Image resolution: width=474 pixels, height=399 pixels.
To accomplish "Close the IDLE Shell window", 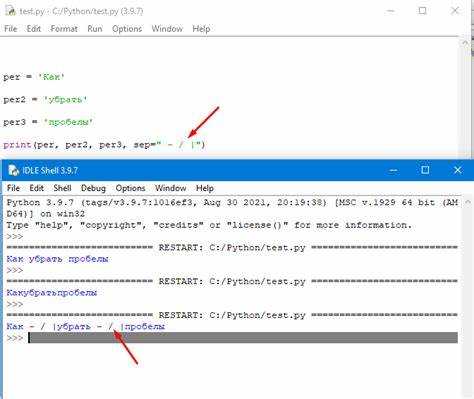I will pos(458,170).
